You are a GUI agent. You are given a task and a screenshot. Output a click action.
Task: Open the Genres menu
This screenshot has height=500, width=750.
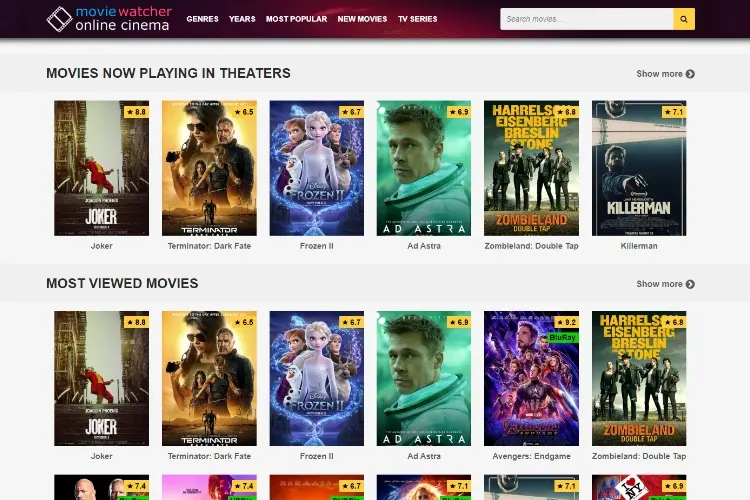tap(202, 19)
